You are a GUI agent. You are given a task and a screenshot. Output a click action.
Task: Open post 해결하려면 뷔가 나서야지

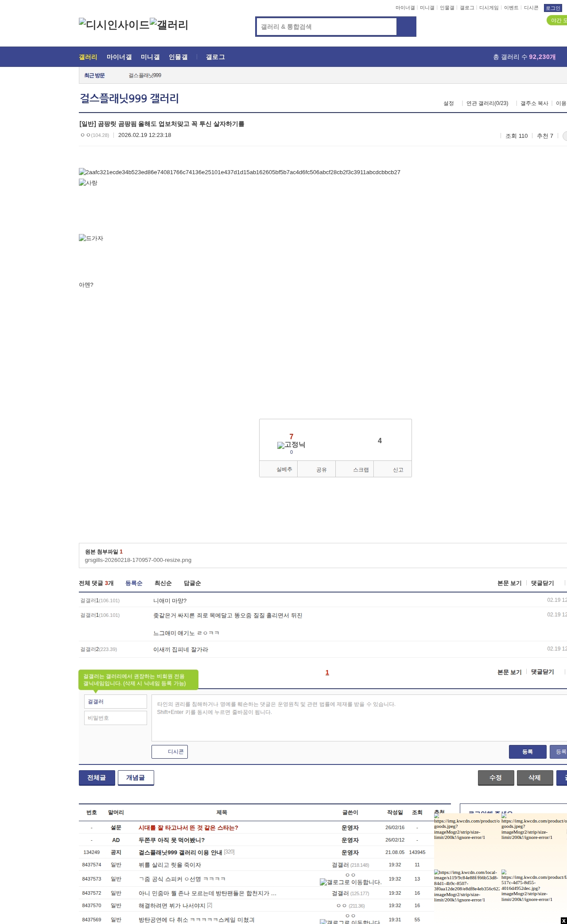(172, 906)
